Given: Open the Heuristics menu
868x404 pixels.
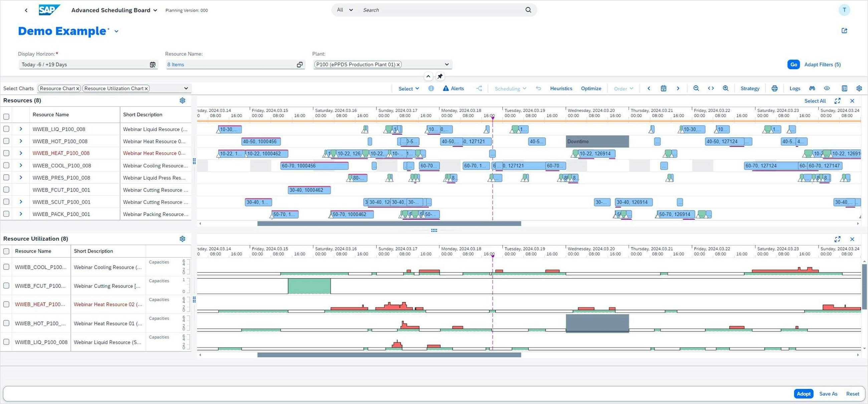Looking at the screenshot, I should coord(561,88).
